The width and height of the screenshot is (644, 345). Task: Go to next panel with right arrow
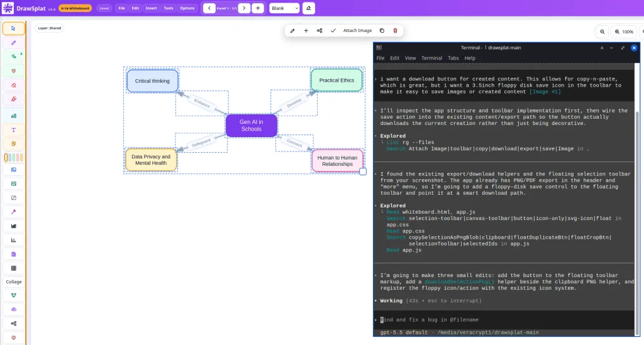244,8
